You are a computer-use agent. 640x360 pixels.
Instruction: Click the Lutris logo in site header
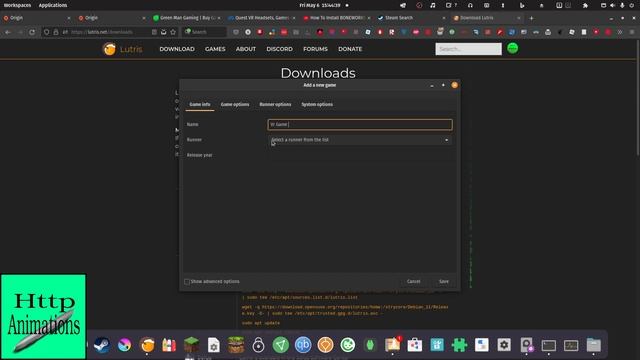point(122,49)
